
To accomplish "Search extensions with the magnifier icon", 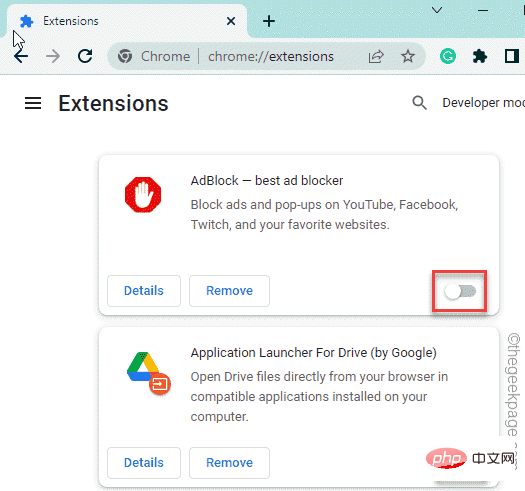I will click(419, 102).
